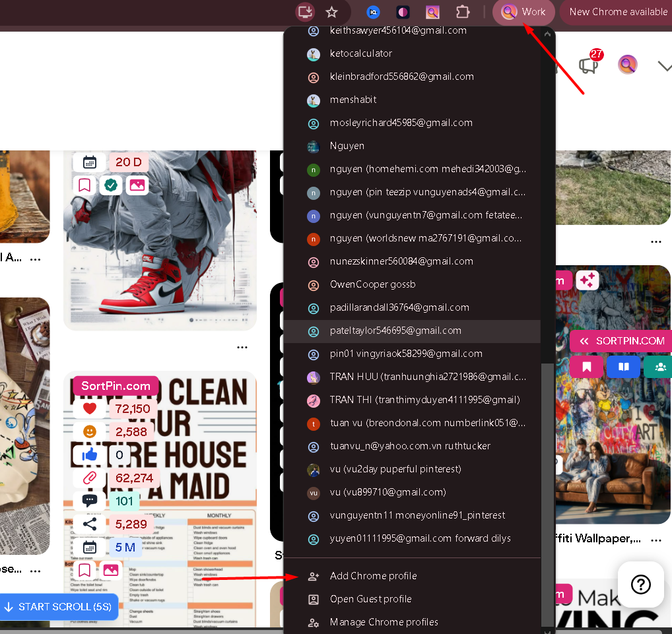Viewport: 672px width, 634px height.
Task: Click thumbs up icon beside 0
Action: click(90, 455)
